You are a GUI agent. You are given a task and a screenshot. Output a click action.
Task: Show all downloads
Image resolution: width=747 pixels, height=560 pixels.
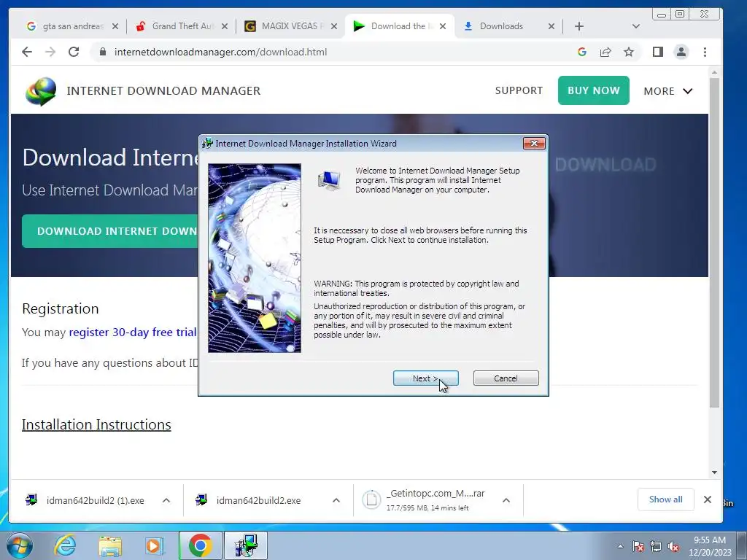point(665,499)
